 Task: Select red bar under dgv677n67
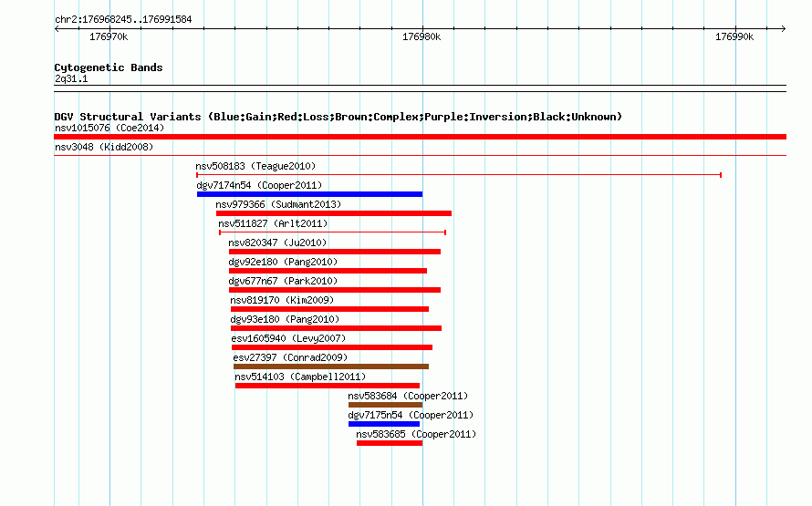(x=335, y=290)
